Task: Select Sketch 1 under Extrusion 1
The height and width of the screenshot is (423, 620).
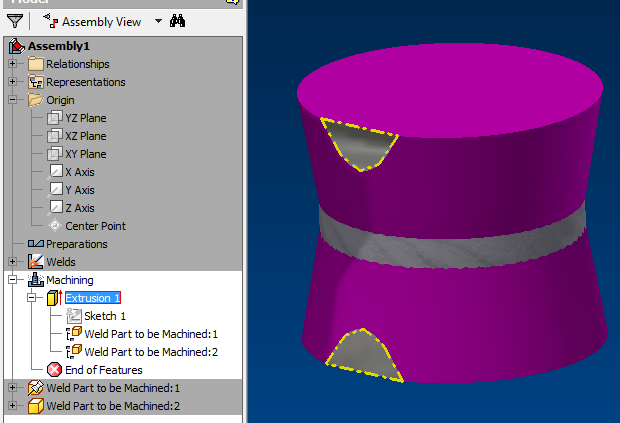Action: [105, 316]
